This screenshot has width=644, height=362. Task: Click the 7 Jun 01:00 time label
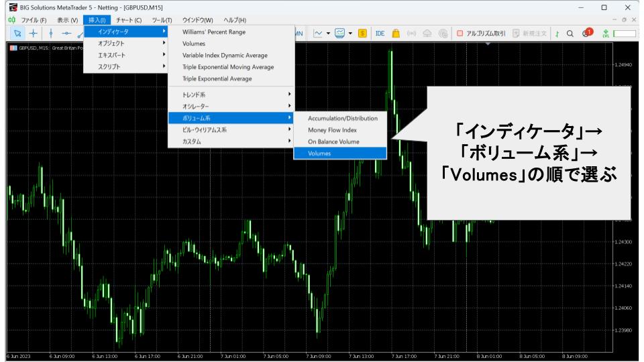[233, 356]
